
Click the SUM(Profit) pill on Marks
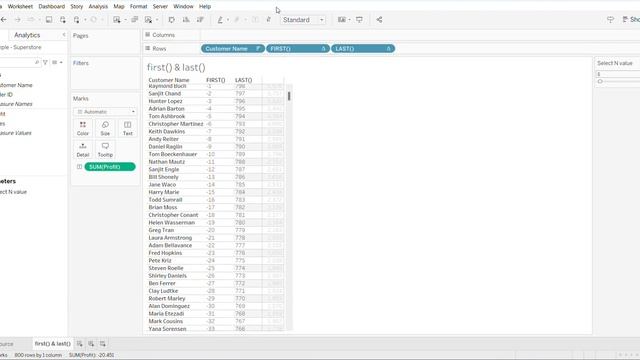(110, 167)
